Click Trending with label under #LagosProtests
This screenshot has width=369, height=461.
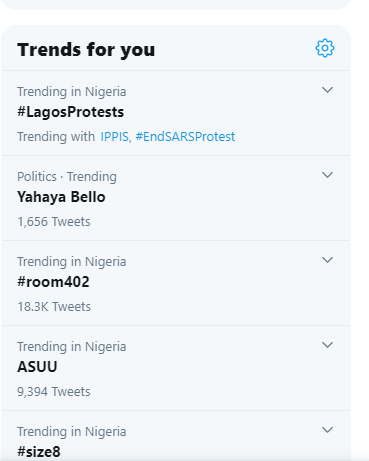coord(56,137)
